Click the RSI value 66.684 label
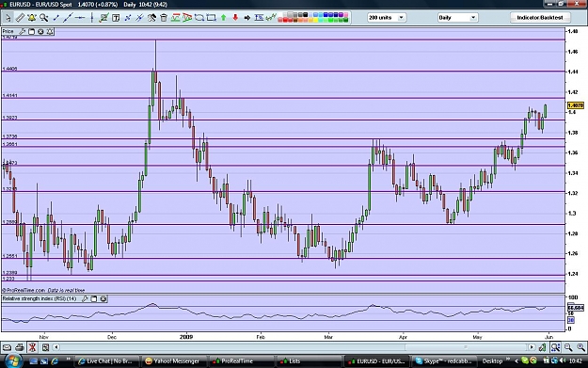This screenshot has width=588, height=368. (x=576, y=308)
